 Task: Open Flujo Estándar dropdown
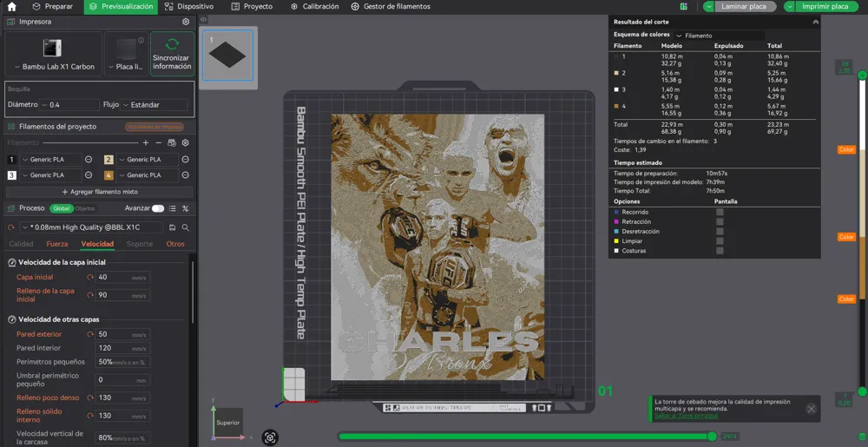coord(154,104)
